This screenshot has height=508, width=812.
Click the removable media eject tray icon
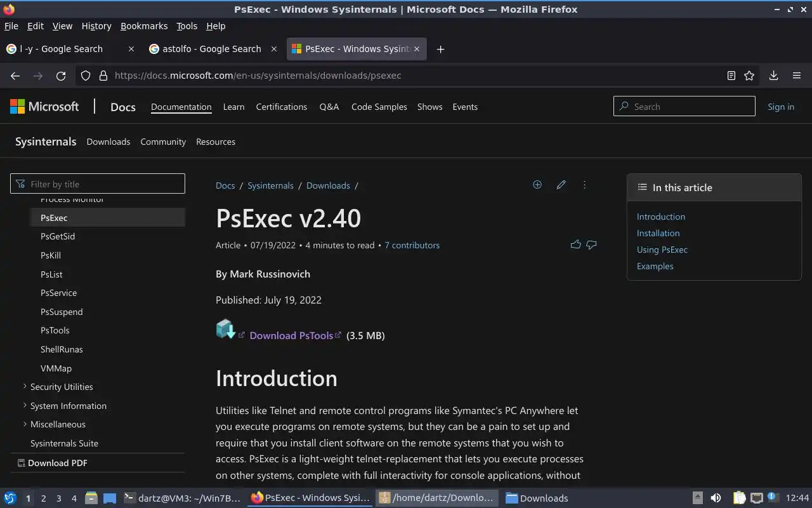pyautogui.click(x=697, y=498)
